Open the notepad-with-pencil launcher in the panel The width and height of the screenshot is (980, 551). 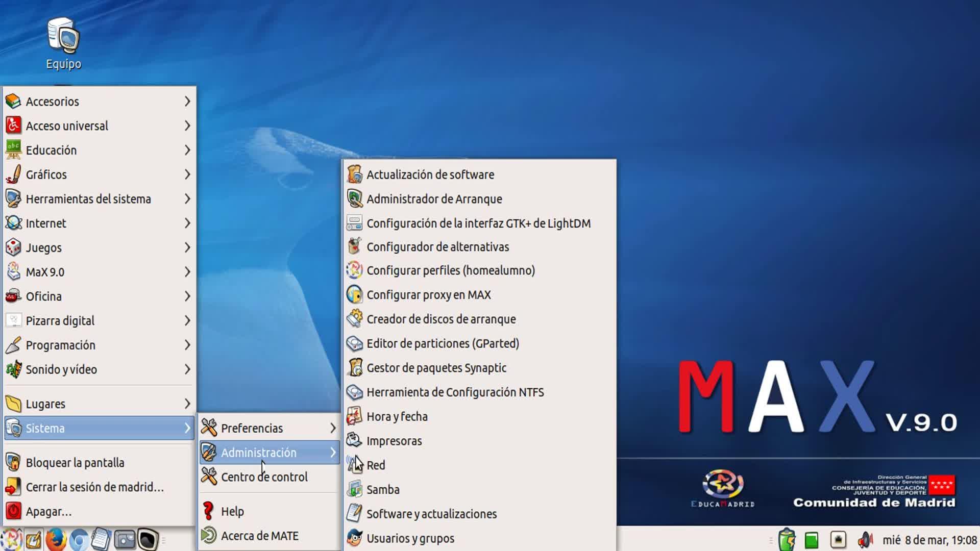(34, 539)
